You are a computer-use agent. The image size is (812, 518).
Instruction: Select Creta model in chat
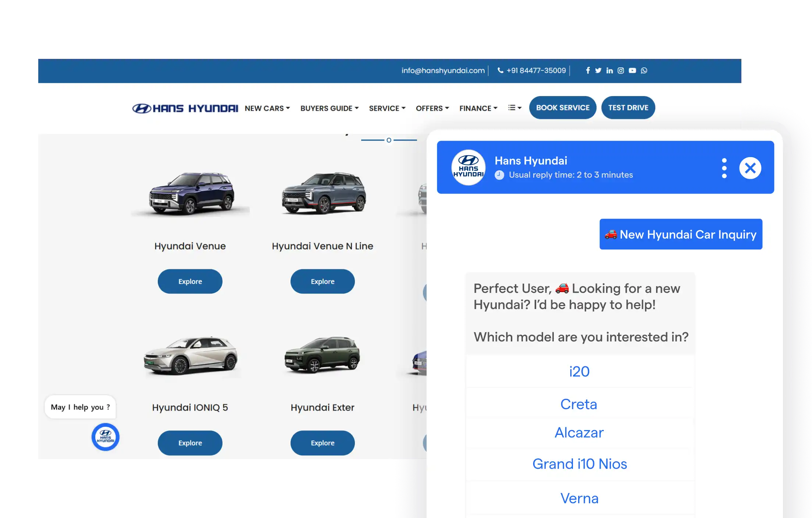click(580, 404)
